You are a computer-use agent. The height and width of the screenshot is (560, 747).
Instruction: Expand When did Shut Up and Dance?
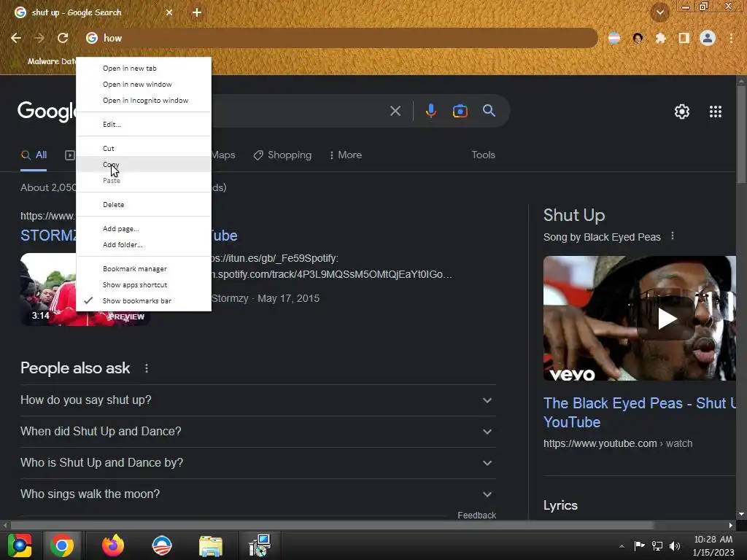pyautogui.click(x=258, y=432)
